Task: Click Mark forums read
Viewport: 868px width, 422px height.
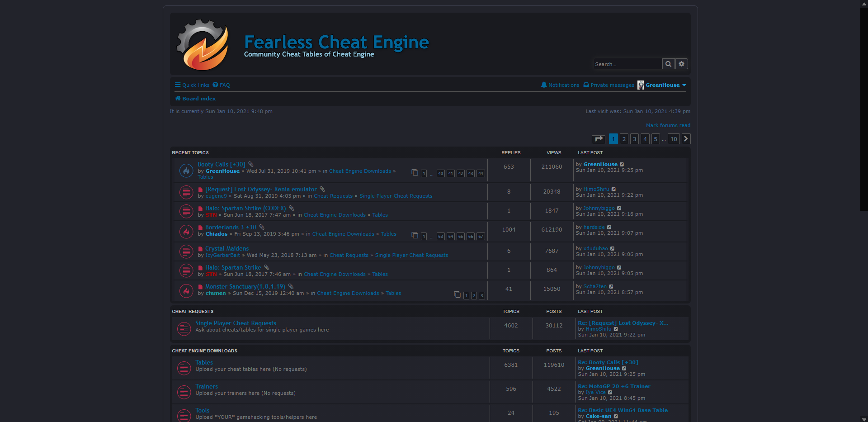Action: (x=668, y=126)
